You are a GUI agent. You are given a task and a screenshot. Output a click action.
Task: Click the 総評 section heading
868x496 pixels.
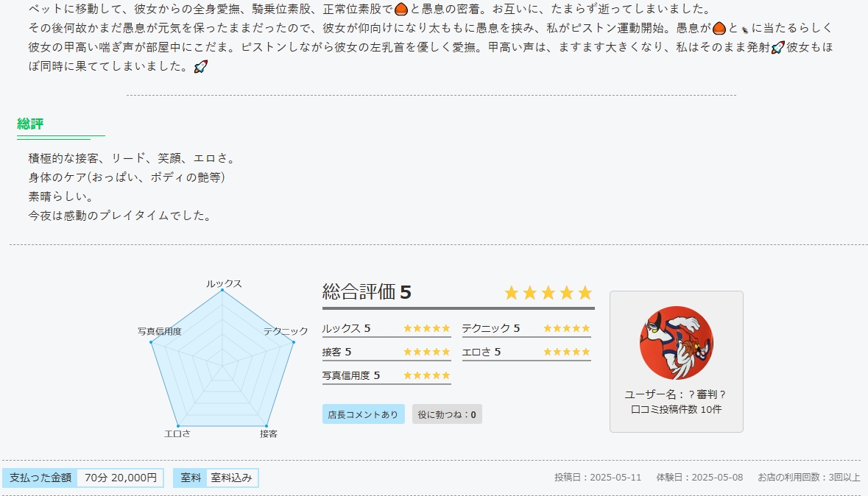(30, 124)
